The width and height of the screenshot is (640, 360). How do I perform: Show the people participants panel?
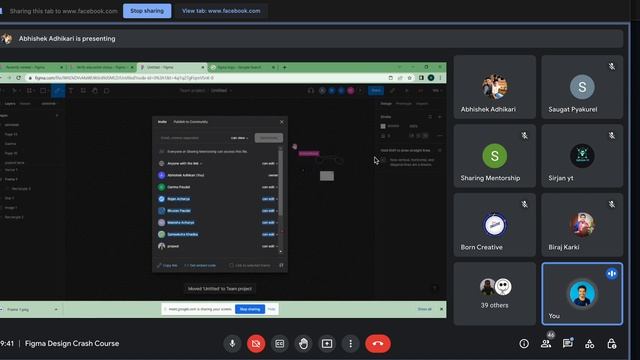tap(546, 344)
